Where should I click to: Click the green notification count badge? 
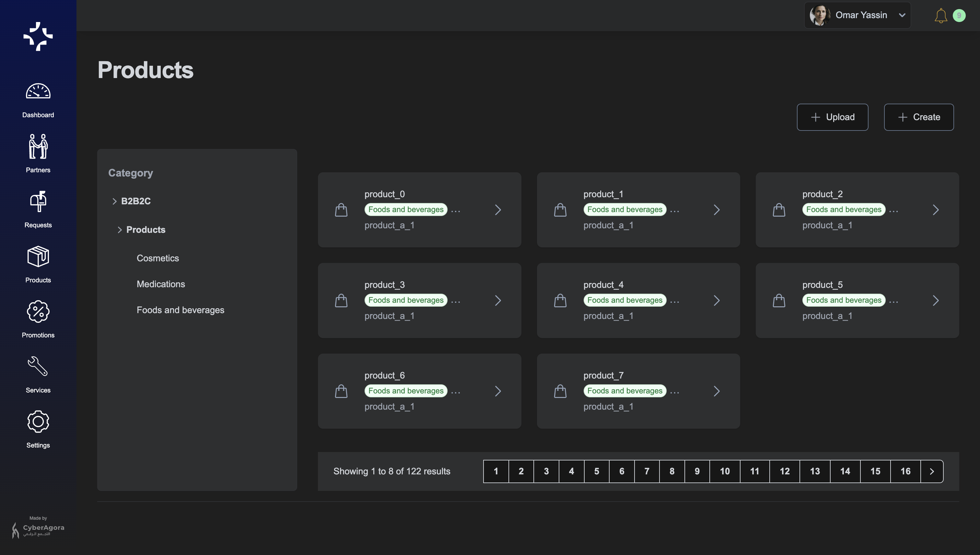(959, 16)
